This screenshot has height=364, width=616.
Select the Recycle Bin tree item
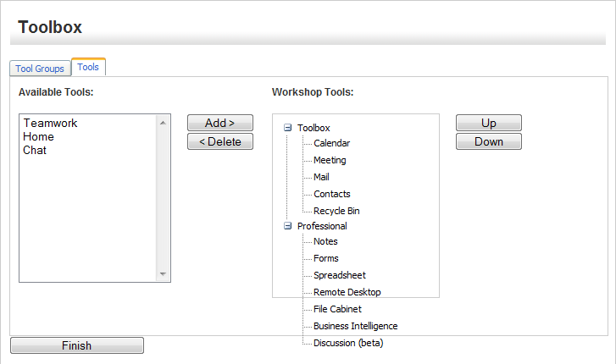336,211
